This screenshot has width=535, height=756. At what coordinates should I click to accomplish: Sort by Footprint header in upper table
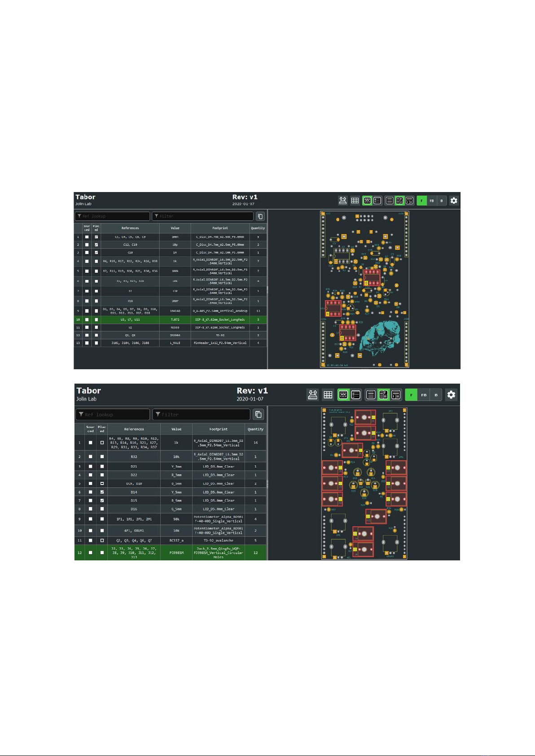point(220,228)
